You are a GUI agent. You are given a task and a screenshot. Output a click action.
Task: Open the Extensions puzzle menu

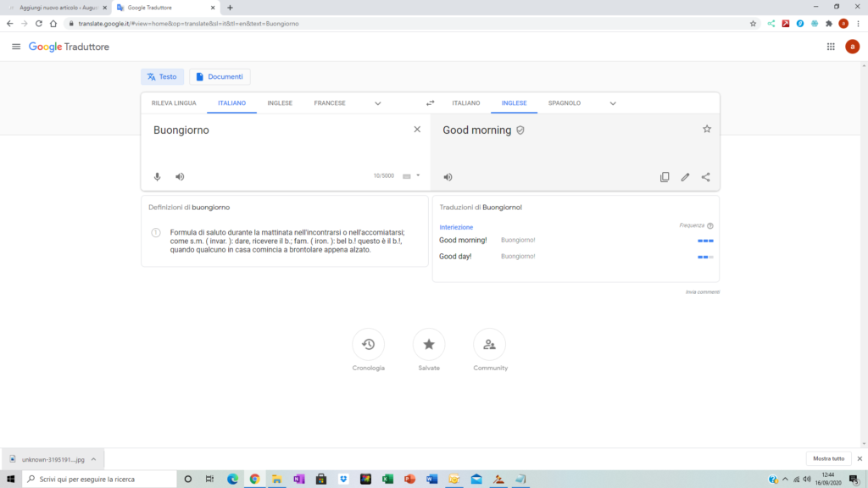point(829,24)
